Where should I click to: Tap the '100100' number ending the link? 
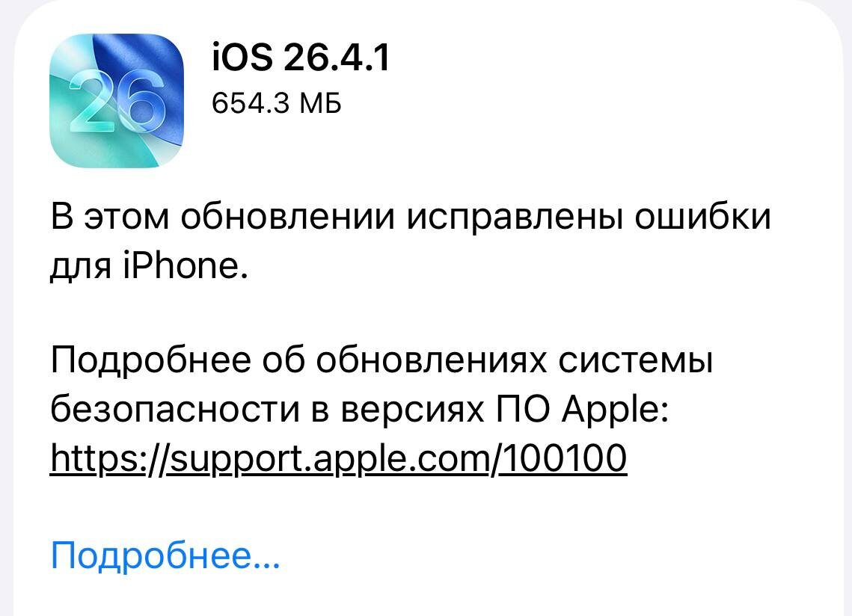click(x=563, y=458)
